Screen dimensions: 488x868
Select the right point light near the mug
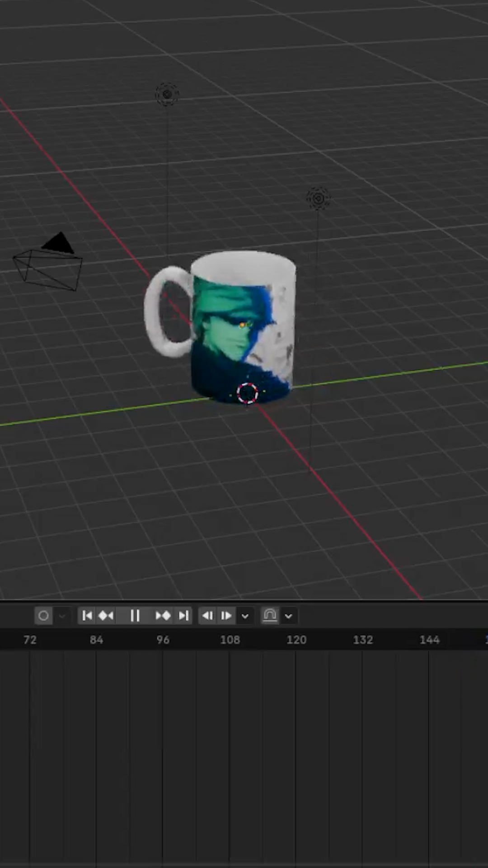click(x=318, y=198)
